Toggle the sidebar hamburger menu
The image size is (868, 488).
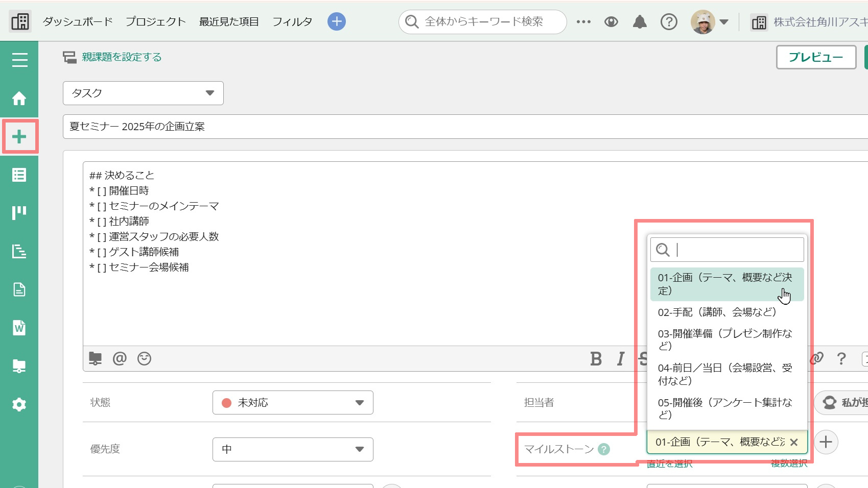(x=19, y=60)
